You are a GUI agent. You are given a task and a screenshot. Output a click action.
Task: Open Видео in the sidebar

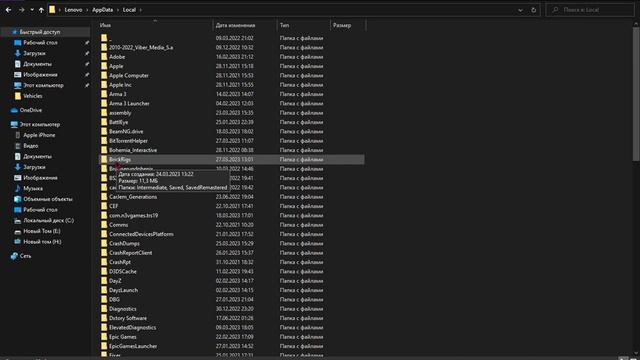[x=31, y=146]
